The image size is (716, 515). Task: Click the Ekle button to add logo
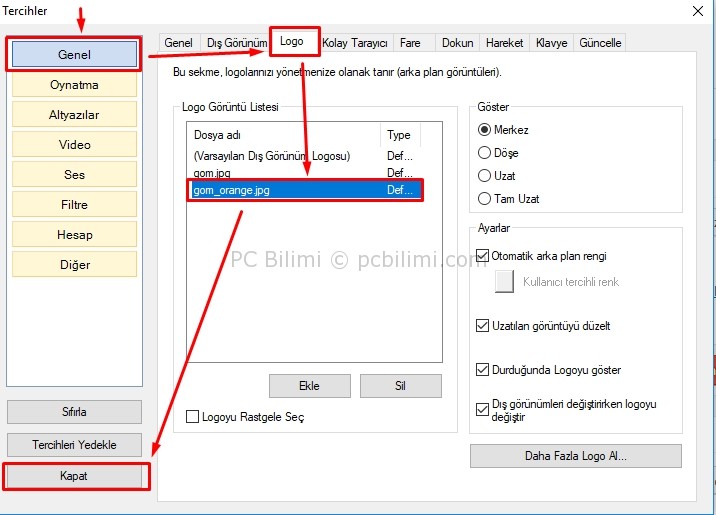pos(310,386)
